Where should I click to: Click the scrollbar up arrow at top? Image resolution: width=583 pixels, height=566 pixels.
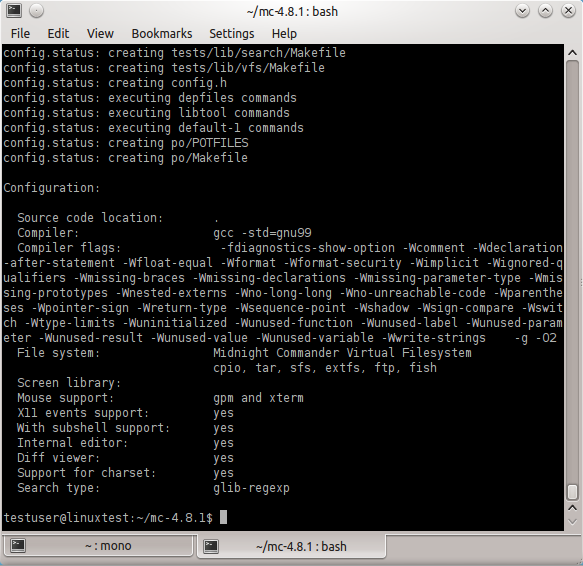pyautogui.click(x=573, y=53)
